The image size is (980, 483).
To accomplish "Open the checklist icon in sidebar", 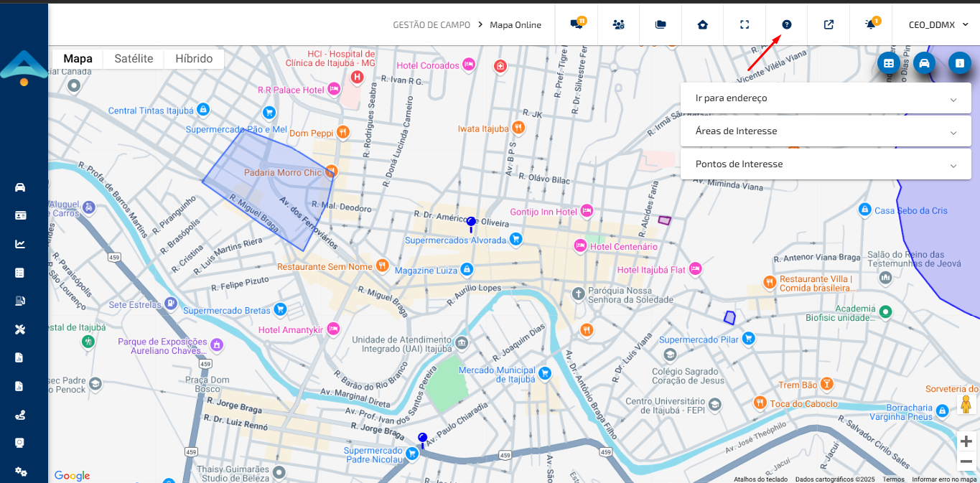I will click(x=20, y=273).
